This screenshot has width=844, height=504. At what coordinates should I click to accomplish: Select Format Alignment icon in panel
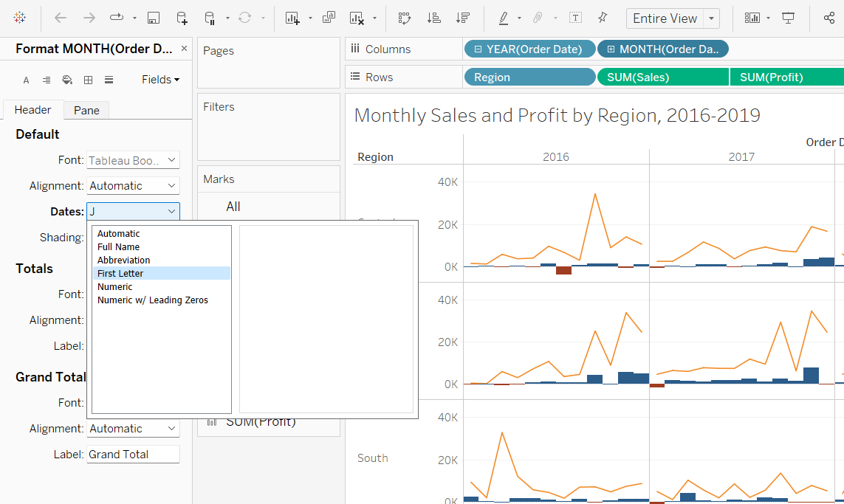click(47, 80)
